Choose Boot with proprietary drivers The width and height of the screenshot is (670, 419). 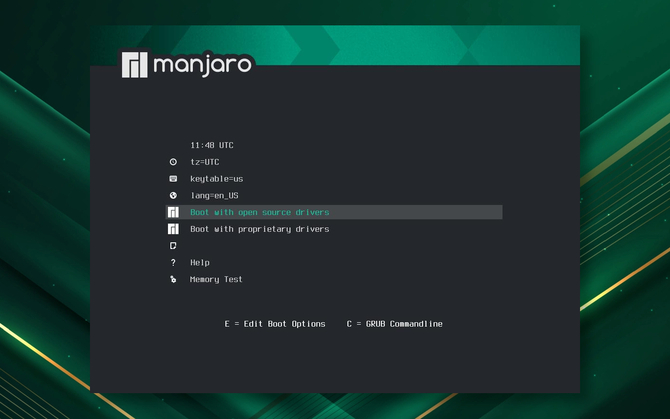pos(260,229)
